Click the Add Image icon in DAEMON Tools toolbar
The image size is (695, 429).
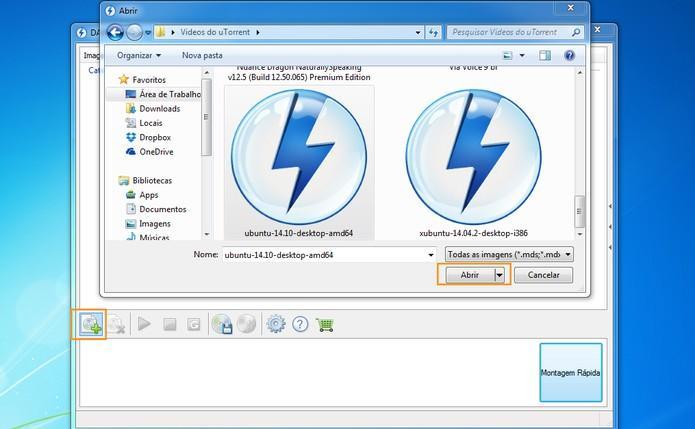tap(91, 325)
